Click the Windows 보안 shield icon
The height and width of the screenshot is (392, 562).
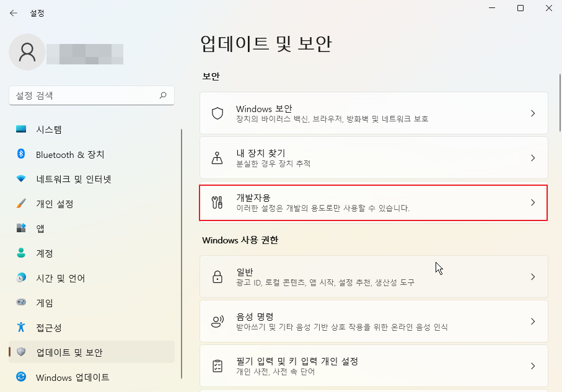click(x=217, y=113)
